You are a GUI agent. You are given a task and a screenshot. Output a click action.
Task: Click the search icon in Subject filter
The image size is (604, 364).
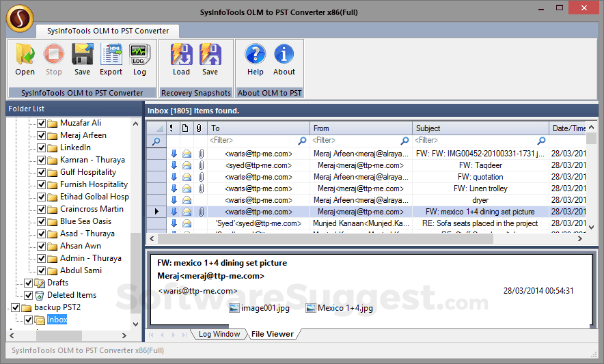[542, 141]
